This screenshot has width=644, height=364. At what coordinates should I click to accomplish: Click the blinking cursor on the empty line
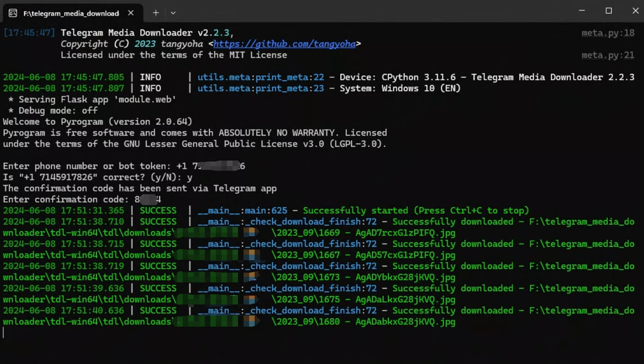tap(4, 333)
